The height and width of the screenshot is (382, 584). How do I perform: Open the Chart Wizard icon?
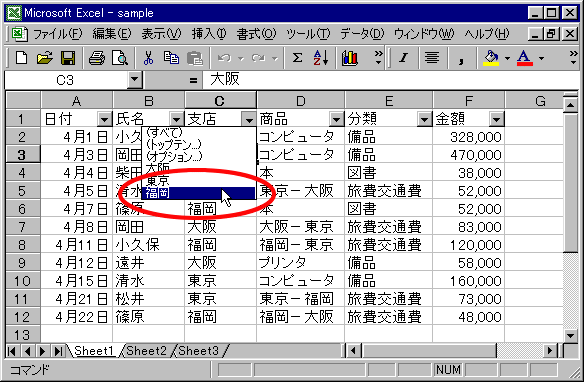[349, 58]
